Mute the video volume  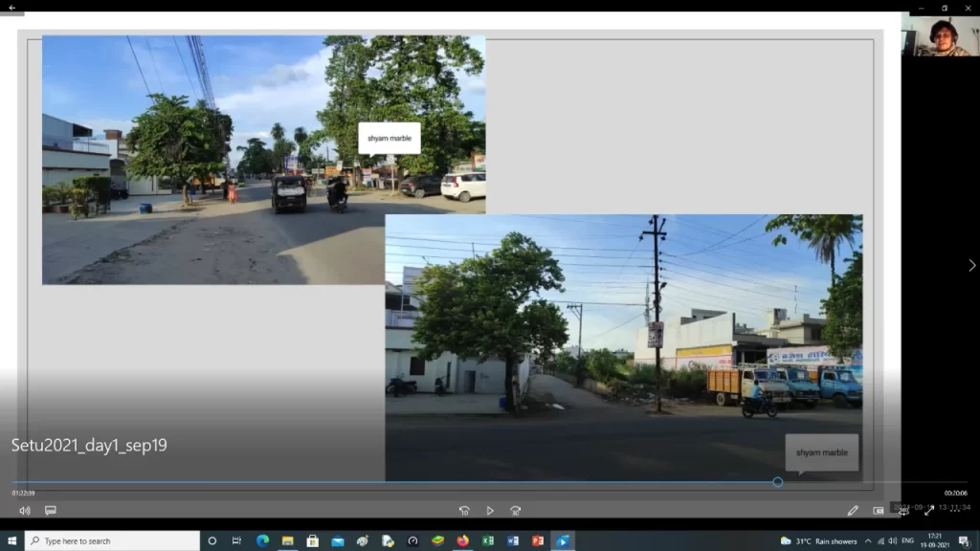click(24, 511)
